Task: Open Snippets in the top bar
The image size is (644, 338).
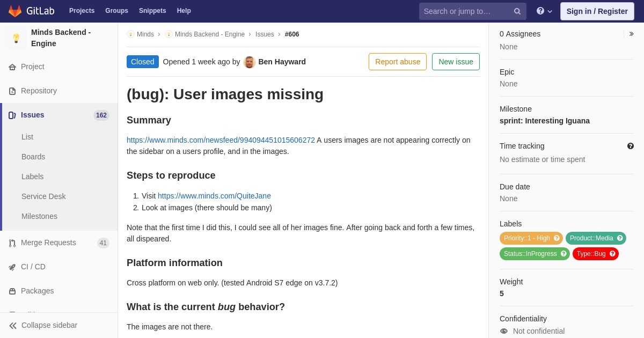Action: (x=152, y=11)
